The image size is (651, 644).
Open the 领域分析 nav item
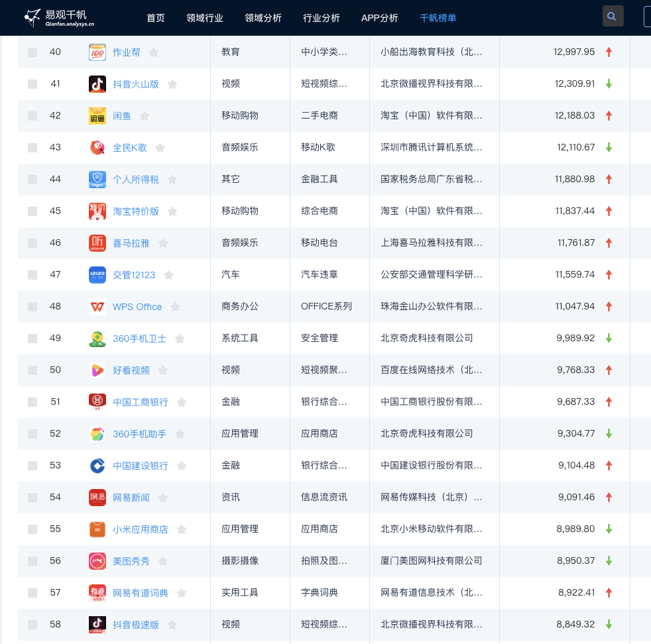263,18
